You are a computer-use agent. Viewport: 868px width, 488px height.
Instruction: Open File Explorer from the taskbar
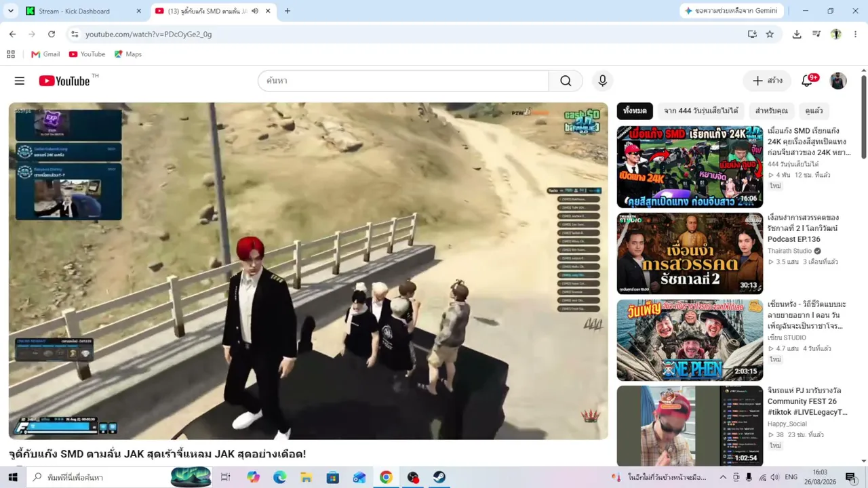point(306,477)
